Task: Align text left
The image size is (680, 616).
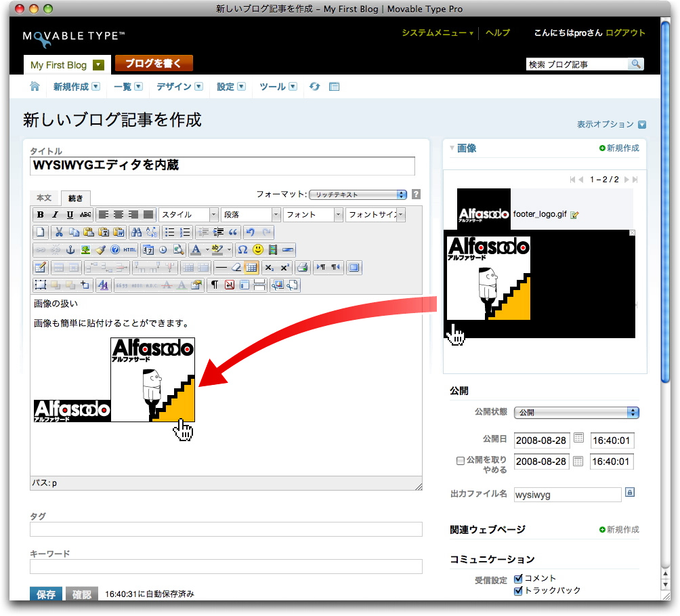Action: [103, 214]
